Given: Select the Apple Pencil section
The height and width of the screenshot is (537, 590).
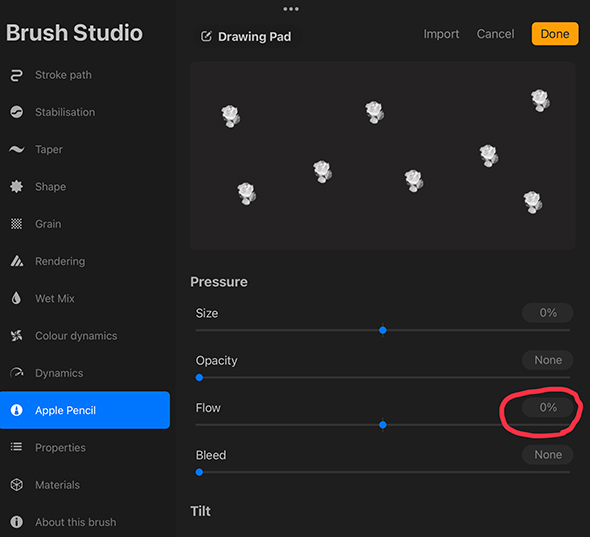Looking at the screenshot, I should [85, 410].
